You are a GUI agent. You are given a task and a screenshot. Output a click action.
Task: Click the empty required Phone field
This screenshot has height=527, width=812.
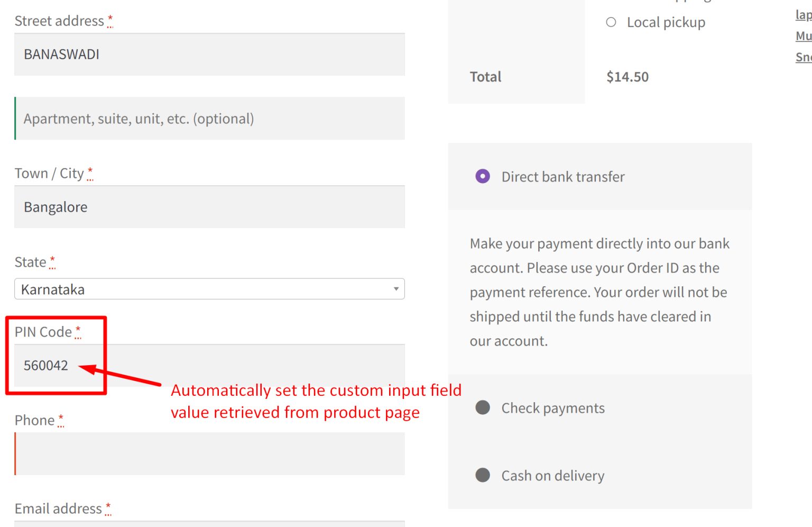(x=209, y=453)
